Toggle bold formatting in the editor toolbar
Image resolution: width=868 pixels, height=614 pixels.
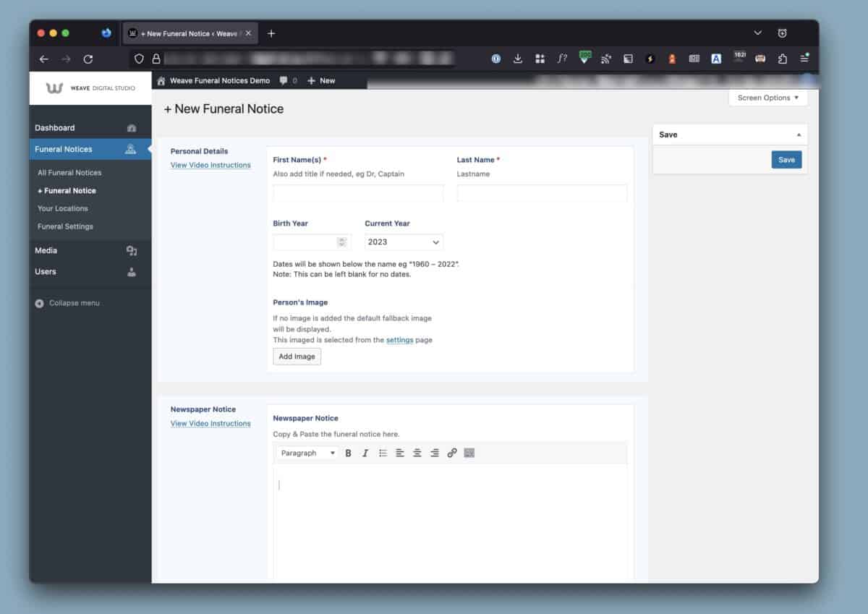348,453
